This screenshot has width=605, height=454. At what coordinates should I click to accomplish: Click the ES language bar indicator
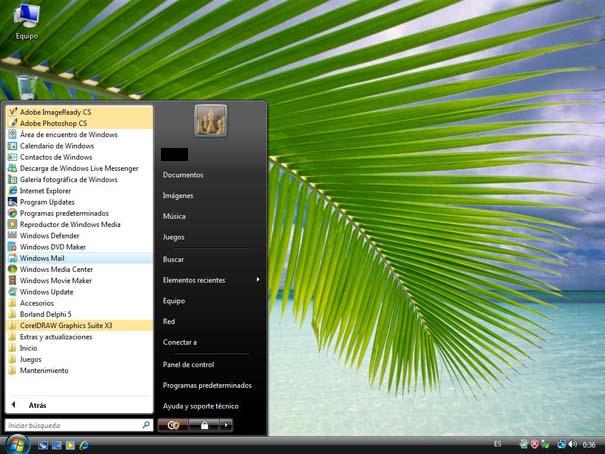[498, 444]
